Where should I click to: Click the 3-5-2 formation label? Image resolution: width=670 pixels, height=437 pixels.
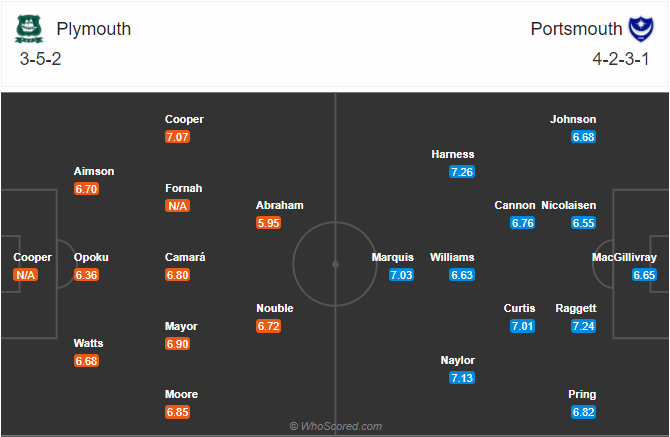click(40, 59)
